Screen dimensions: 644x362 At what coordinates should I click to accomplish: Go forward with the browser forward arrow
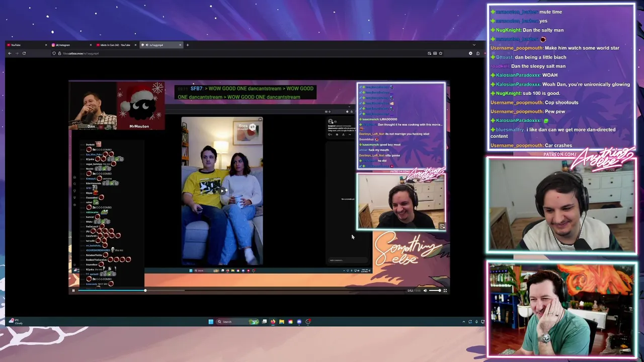(17, 53)
